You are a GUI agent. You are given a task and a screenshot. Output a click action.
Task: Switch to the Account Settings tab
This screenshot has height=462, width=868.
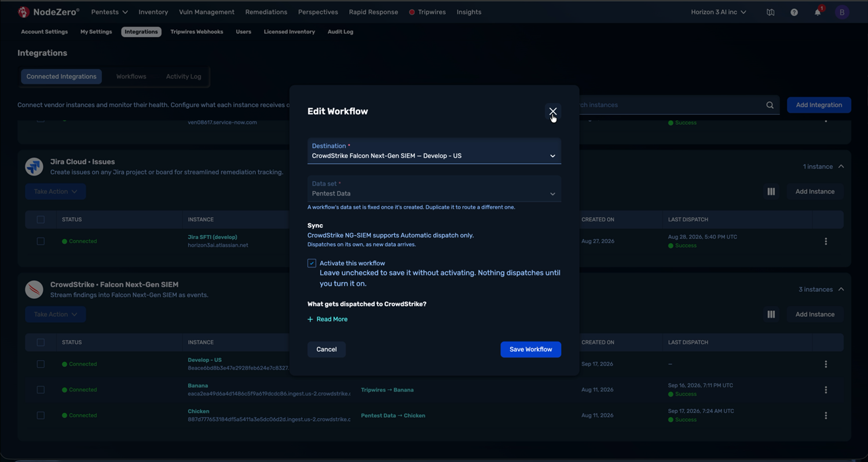(x=45, y=32)
